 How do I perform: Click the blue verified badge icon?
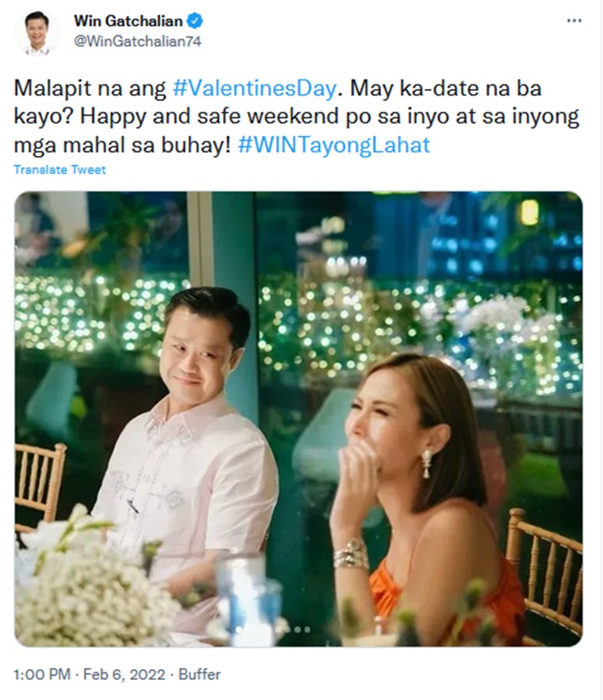tap(195, 21)
